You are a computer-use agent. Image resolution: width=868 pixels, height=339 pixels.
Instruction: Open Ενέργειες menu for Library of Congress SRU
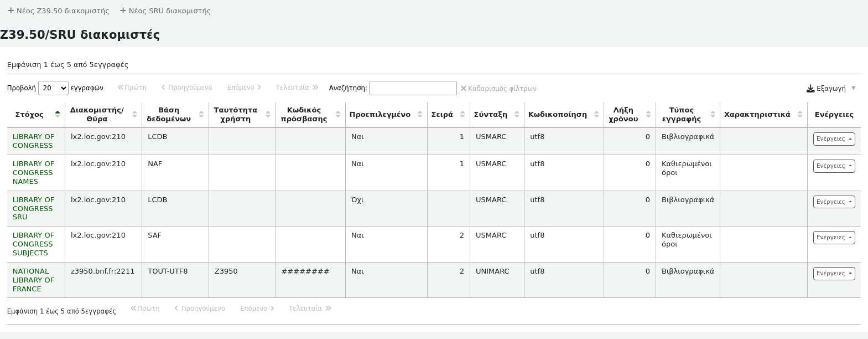(834, 202)
